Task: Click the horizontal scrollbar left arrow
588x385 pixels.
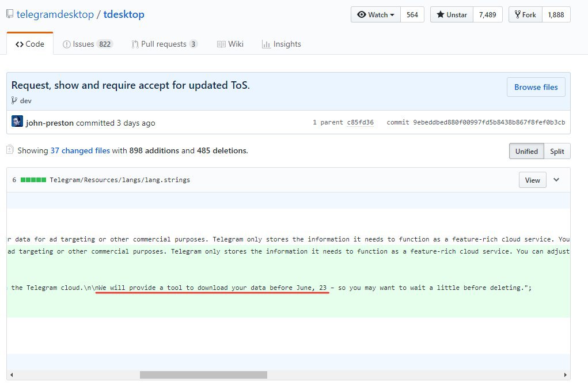Action: coord(12,375)
